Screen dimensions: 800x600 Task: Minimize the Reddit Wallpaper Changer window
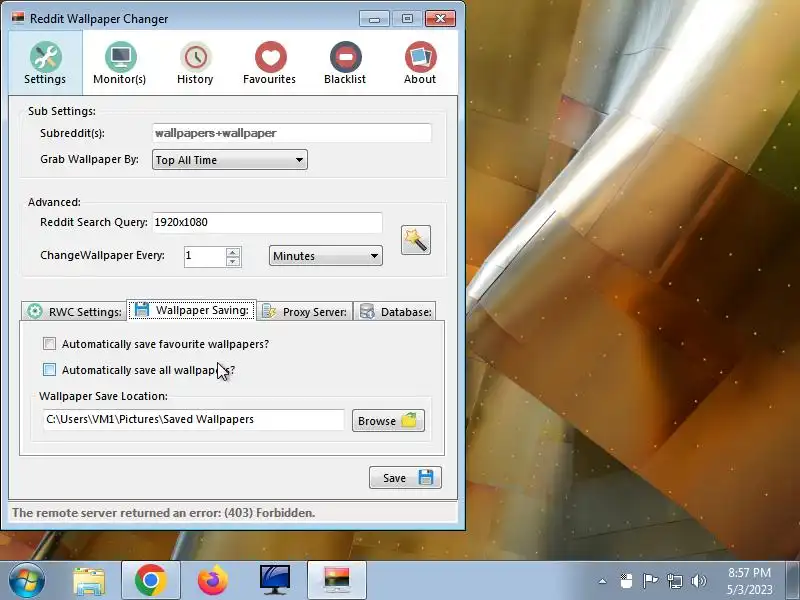(x=374, y=19)
